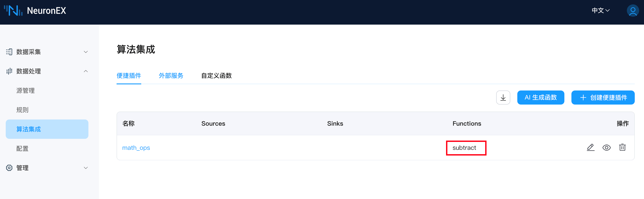
Task: Click the download icon button
Action: pyautogui.click(x=503, y=97)
